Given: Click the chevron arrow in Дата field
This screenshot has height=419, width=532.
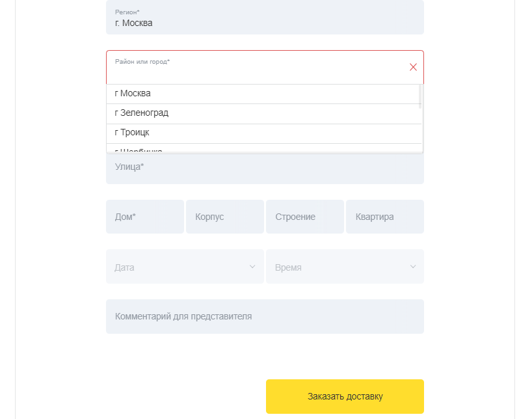Looking at the screenshot, I should [x=252, y=267].
